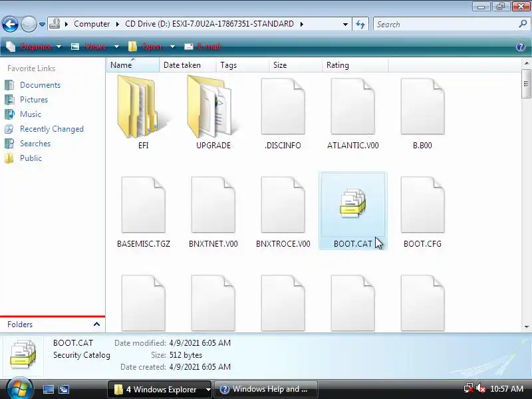Select the .DISCINFO file
The height and width of the screenshot is (399, 532).
tap(283, 113)
